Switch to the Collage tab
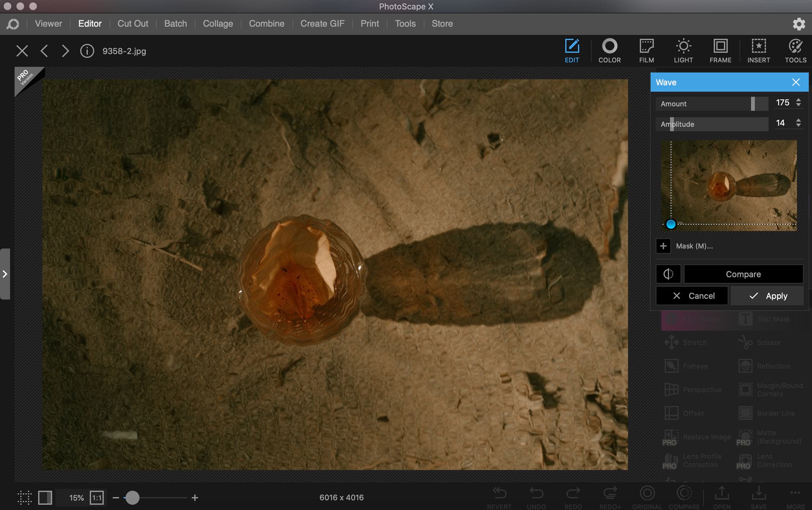The width and height of the screenshot is (812, 510). pos(218,24)
